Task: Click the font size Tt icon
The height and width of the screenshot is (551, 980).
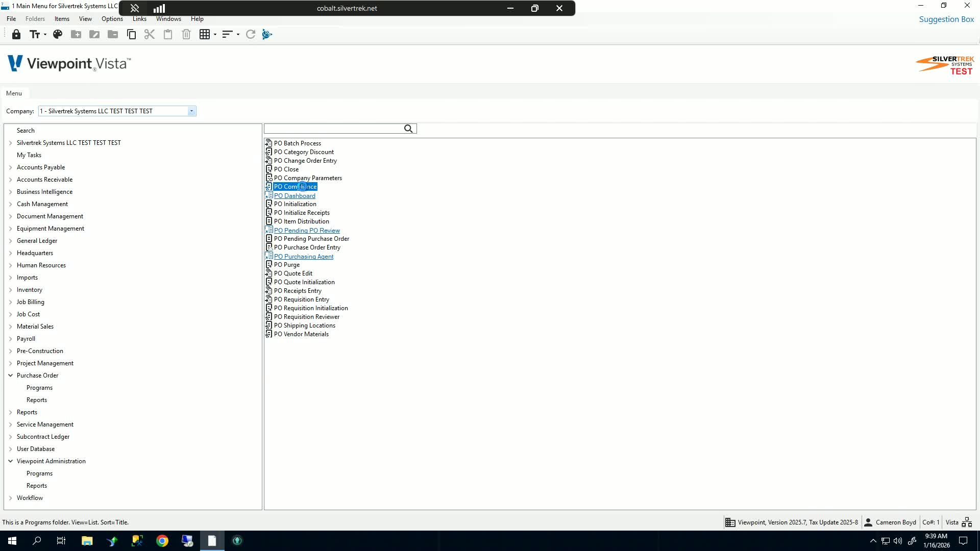Action: (35, 34)
